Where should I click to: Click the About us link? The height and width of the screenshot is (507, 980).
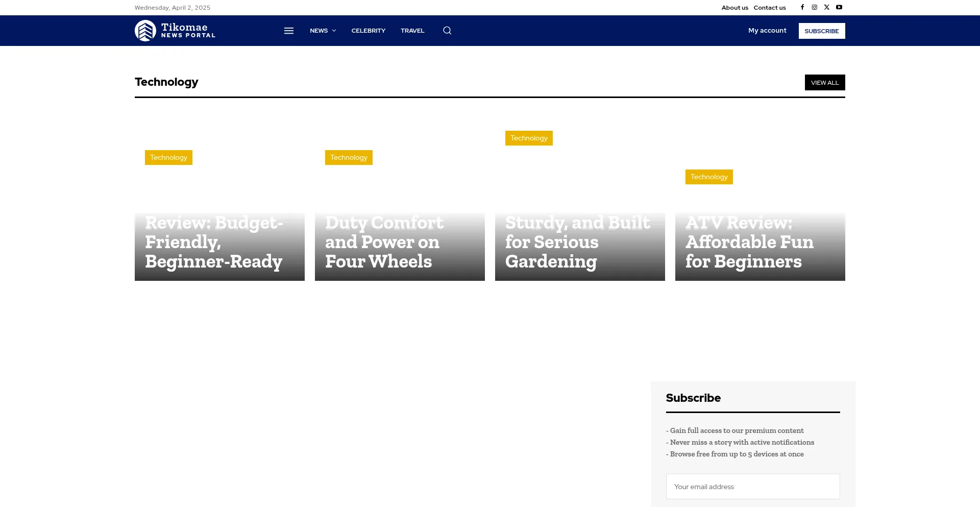pyautogui.click(x=734, y=8)
